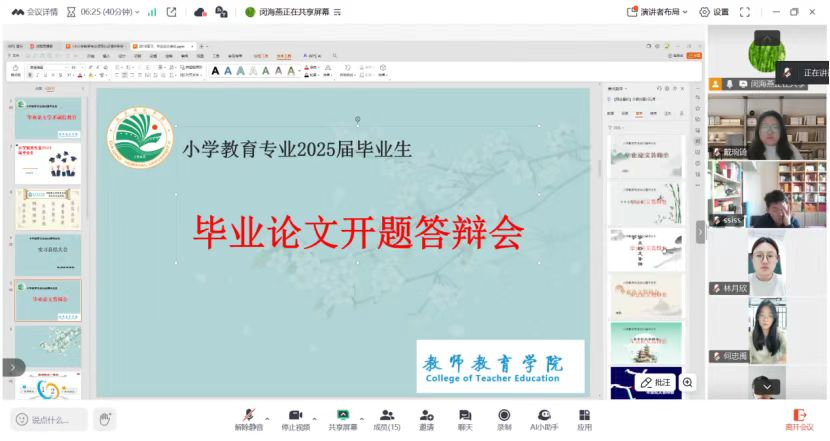Click the raise hand reaction icon
830x441 pixels.
coord(105,419)
